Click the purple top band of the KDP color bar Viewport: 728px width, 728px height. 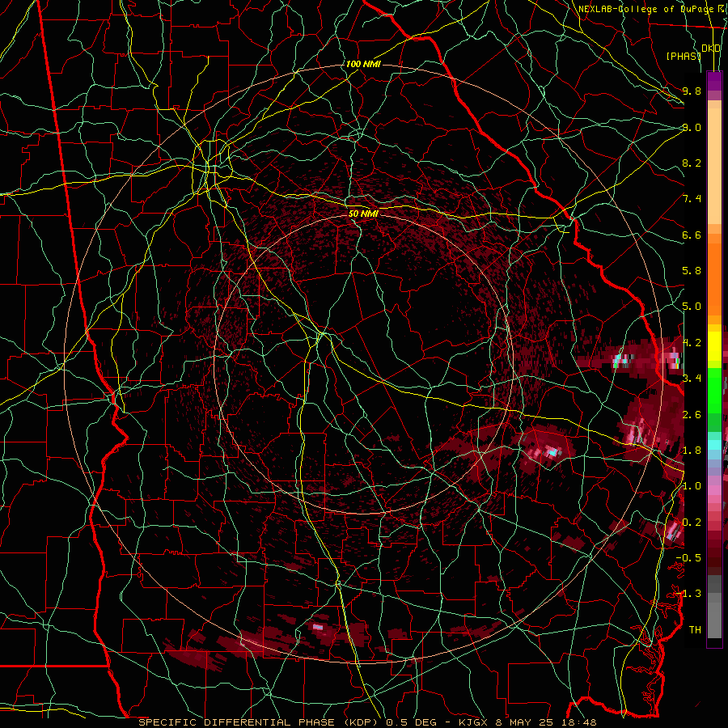[714, 81]
